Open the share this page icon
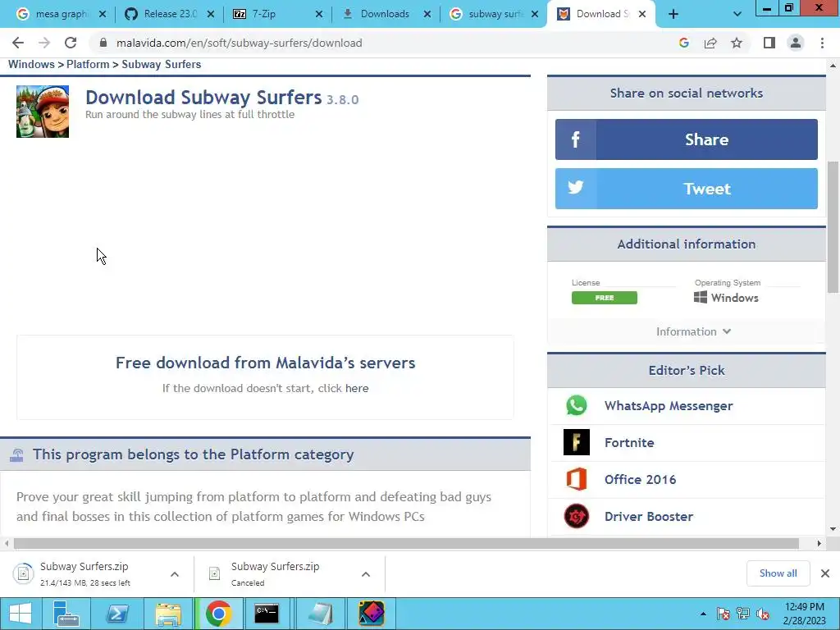840x630 pixels. (710, 43)
